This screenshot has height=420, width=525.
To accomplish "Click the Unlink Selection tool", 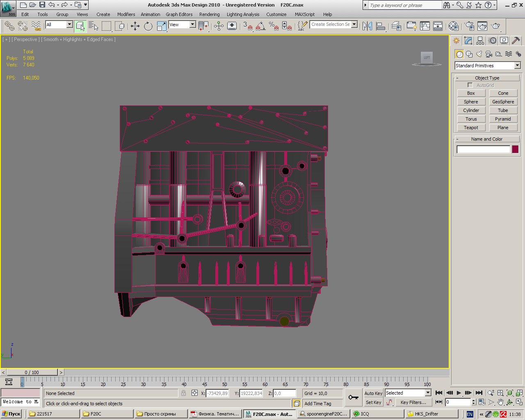I will click(x=23, y=26).
